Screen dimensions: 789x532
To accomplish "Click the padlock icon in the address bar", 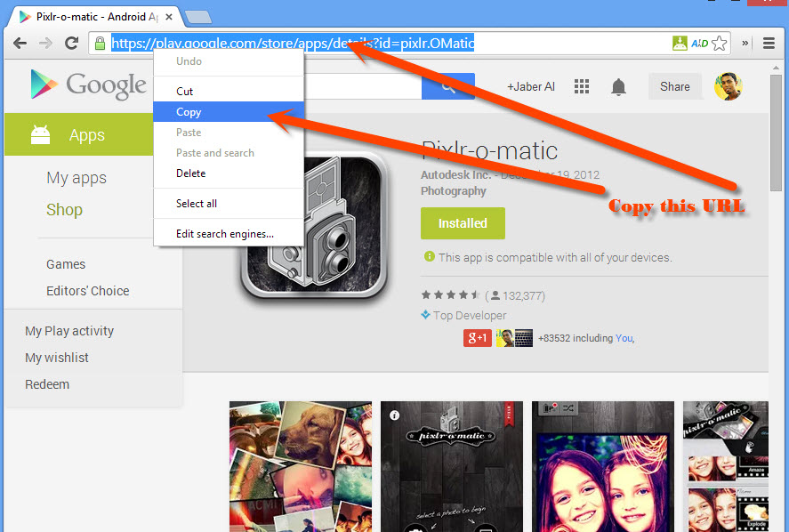I will [x=99, y=43].
